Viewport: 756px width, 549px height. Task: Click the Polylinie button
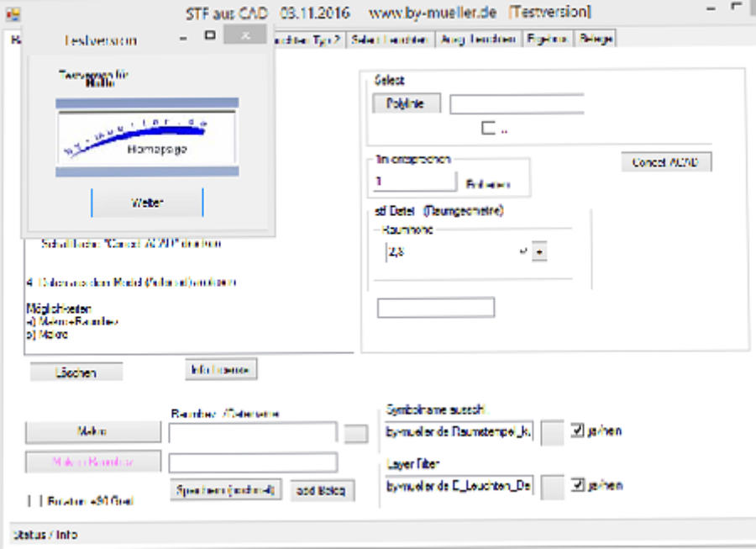click(x=407, y=104)
